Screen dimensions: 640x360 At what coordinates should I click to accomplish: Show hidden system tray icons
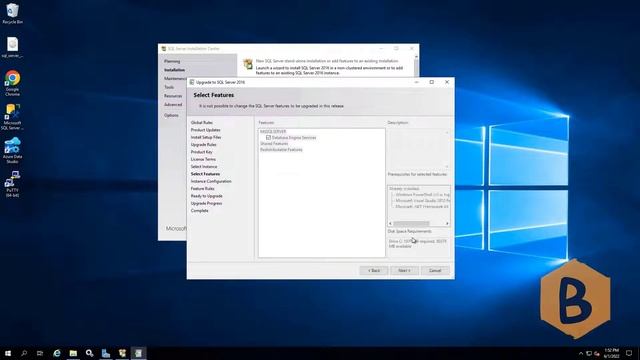coord(581,353)
